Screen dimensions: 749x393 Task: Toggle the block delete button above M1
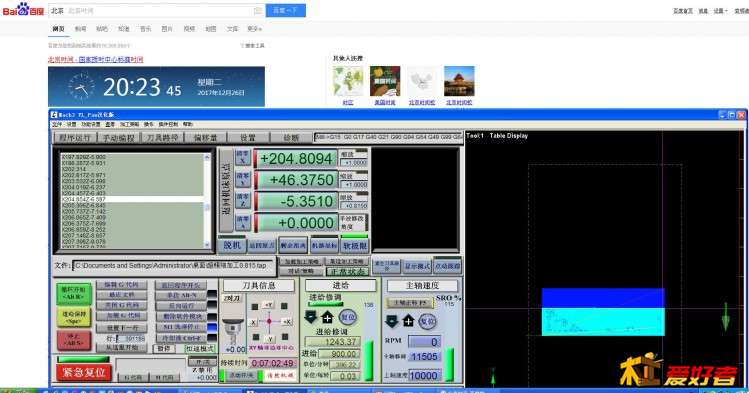pos(182,317)
